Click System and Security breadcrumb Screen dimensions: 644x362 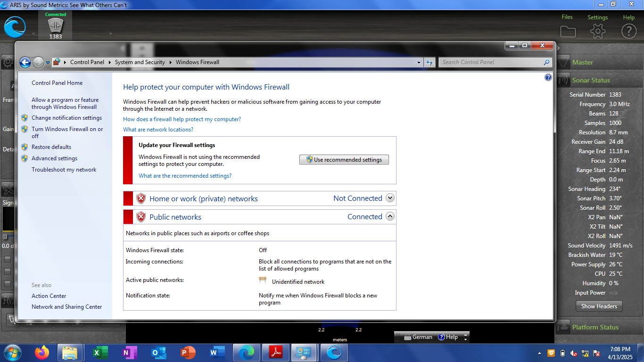[140, 62]
